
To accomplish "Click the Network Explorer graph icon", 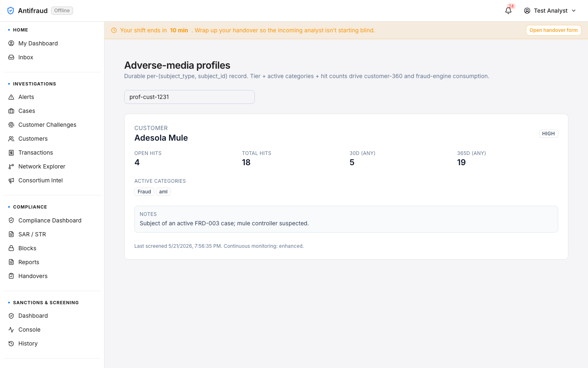I will (x=11, y=166).
